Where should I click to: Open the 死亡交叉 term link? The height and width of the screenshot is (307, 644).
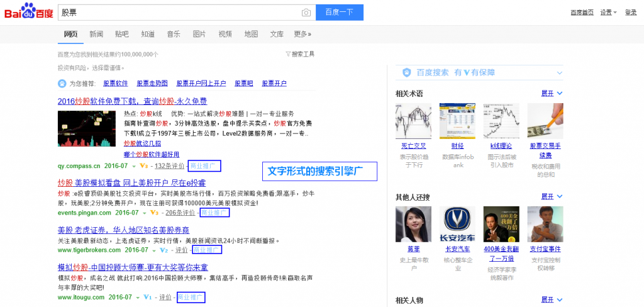[413, 146]
